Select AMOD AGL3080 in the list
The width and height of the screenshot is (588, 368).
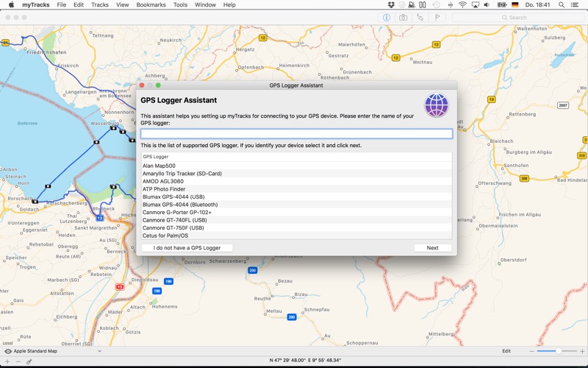pos(296,181)
